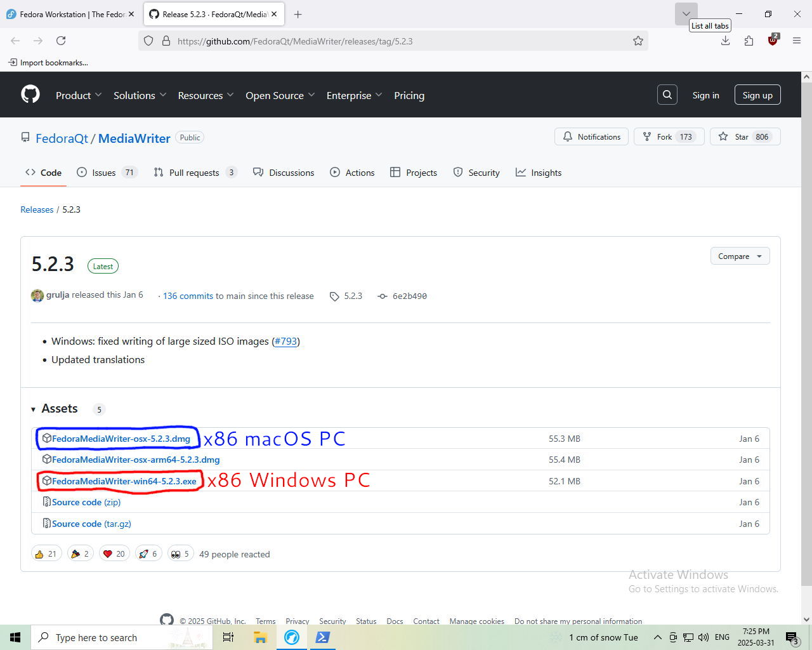Switch to the Fedora Workstation browser tab

70,14
